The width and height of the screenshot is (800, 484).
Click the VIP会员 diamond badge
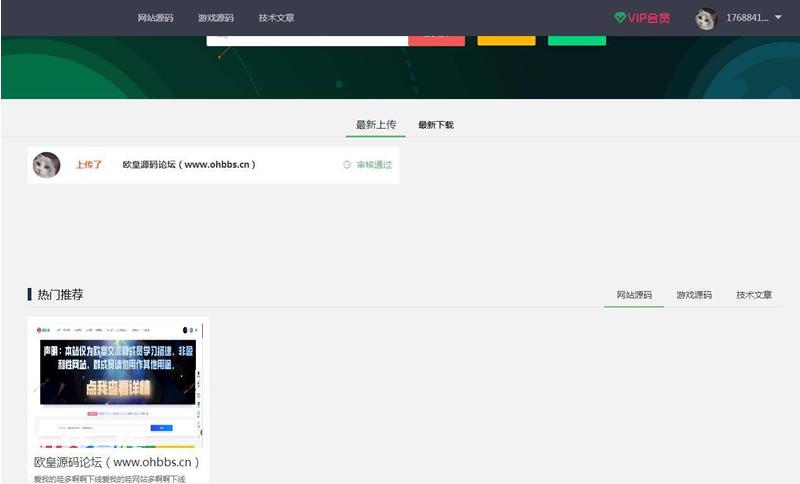[642, 18]
